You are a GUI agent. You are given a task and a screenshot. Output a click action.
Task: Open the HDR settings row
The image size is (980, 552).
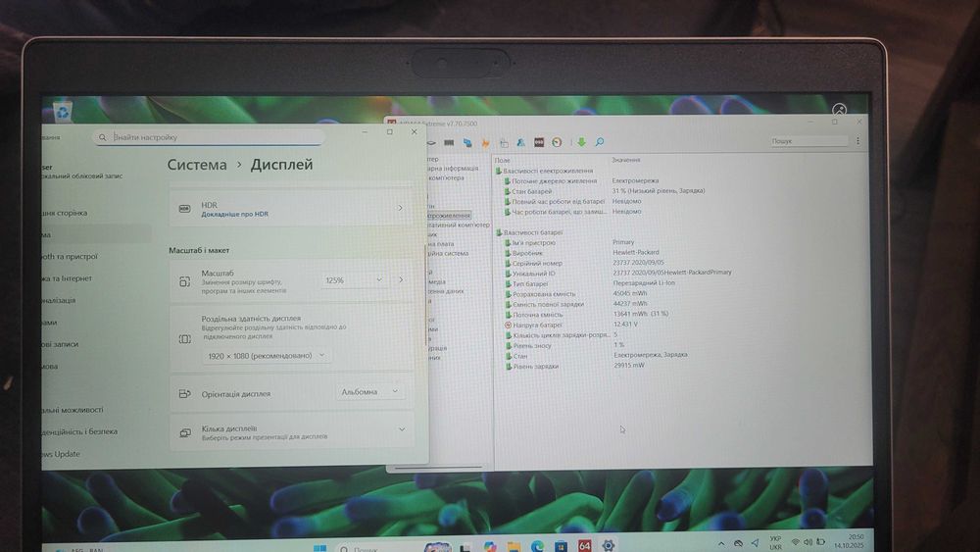pyautogui.click(x=291, y=209)
